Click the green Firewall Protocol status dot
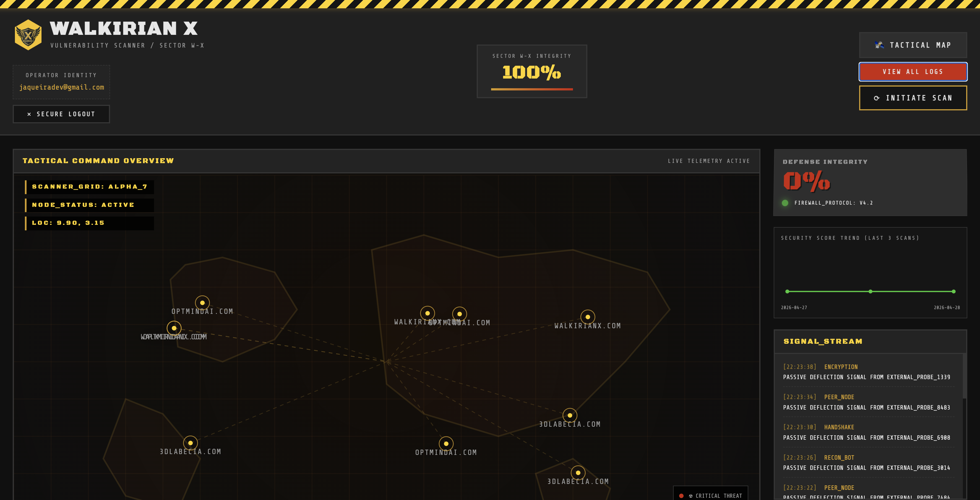The image size is (980, 500). 785,203
